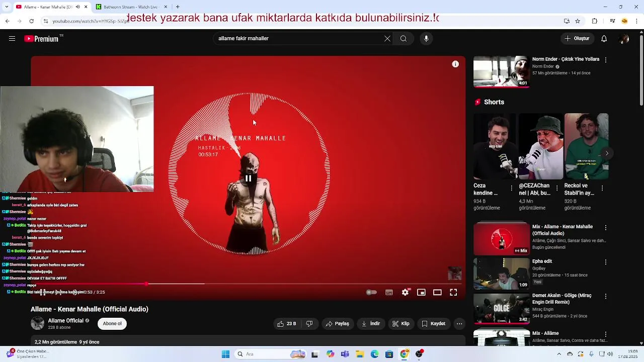Open a new Chrome tab

[178, 7]
